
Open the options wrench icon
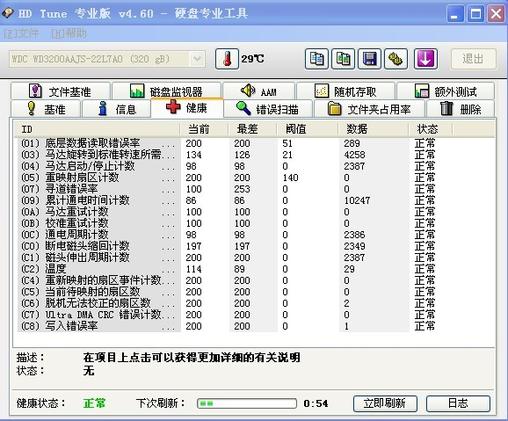(396, 59)
